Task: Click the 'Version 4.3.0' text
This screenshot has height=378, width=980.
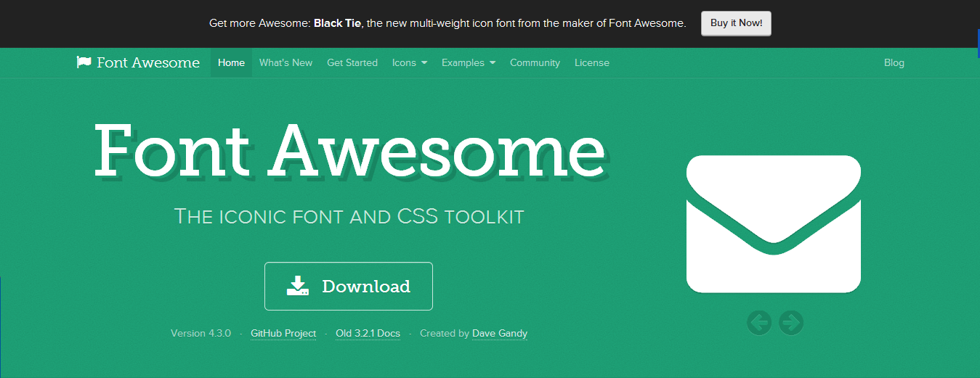Action: pyautogui.click(x=201, y=333)
